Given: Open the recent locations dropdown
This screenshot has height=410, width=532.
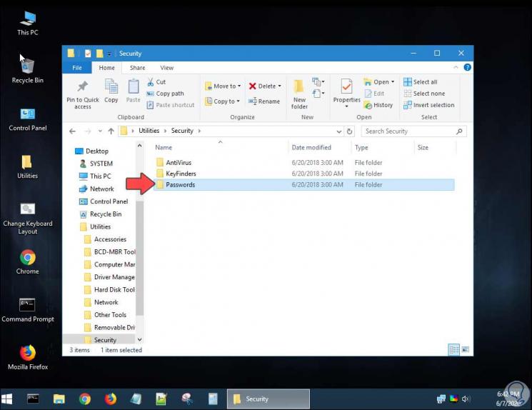Looking at the screenshot, I should pos(100,131).
